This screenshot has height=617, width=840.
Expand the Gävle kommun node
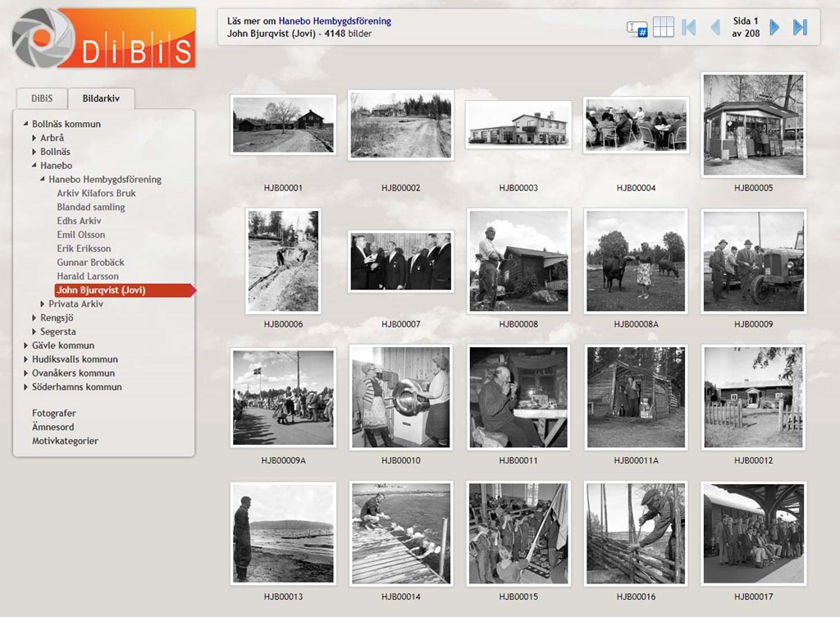pyautogui.click(x=25, y=345)
